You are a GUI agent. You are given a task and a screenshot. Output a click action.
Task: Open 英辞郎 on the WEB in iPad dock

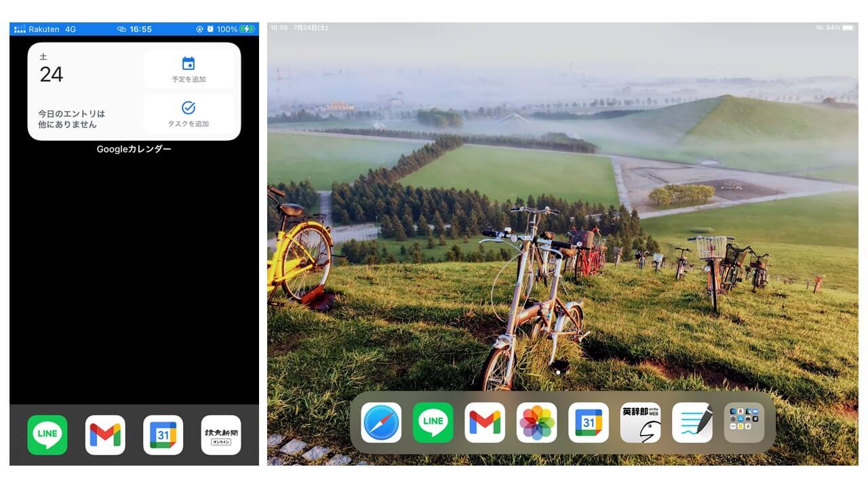click(641, 422)
